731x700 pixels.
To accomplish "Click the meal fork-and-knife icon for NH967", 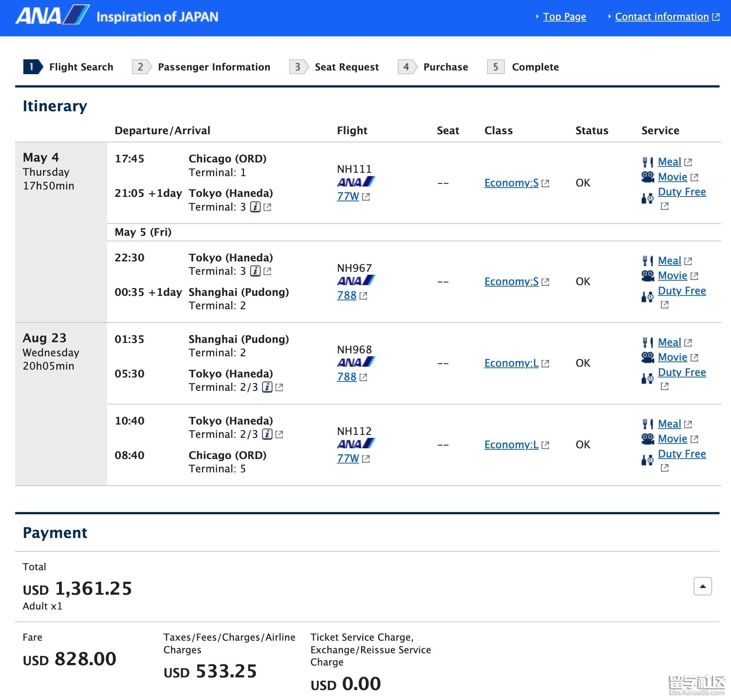I will [x=648, y=261].
